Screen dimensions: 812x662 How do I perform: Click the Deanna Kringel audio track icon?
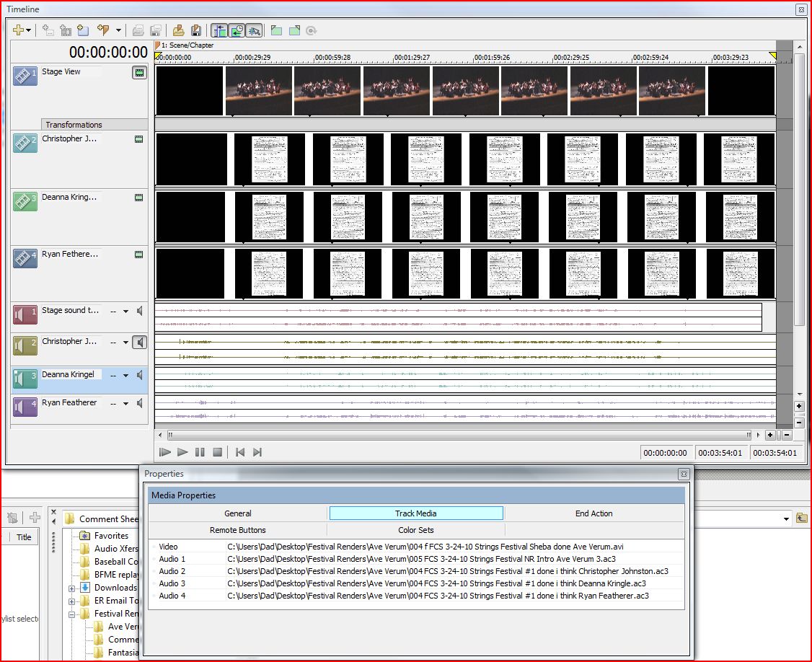click(x=25, y=379)
